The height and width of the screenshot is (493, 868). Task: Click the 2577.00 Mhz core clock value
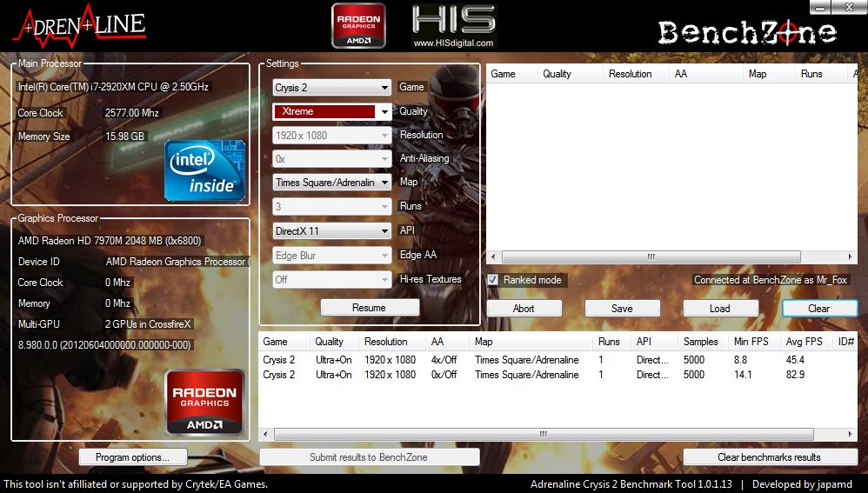tap(131, 113)
